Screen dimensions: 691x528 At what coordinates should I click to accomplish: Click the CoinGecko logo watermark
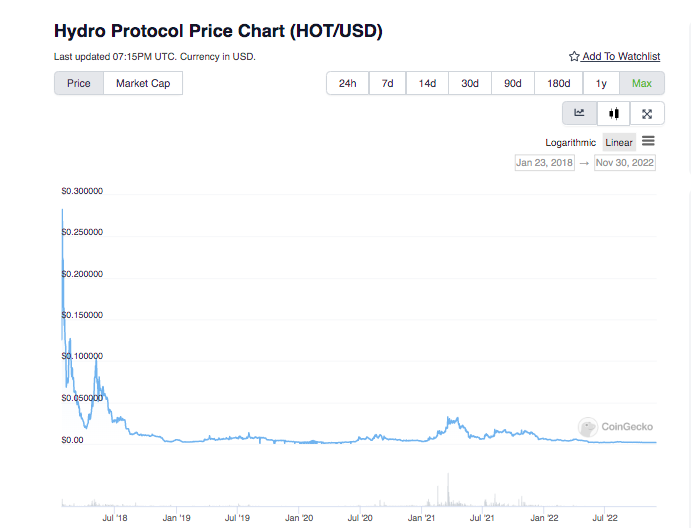pyautogui.click(x=615, y=427)
